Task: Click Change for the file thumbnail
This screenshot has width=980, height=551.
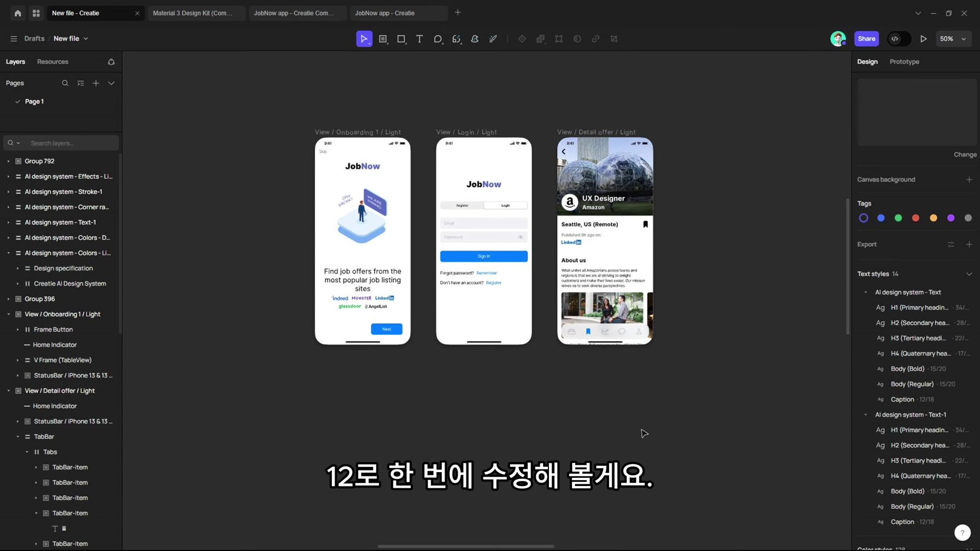Action: coord(965,155)
